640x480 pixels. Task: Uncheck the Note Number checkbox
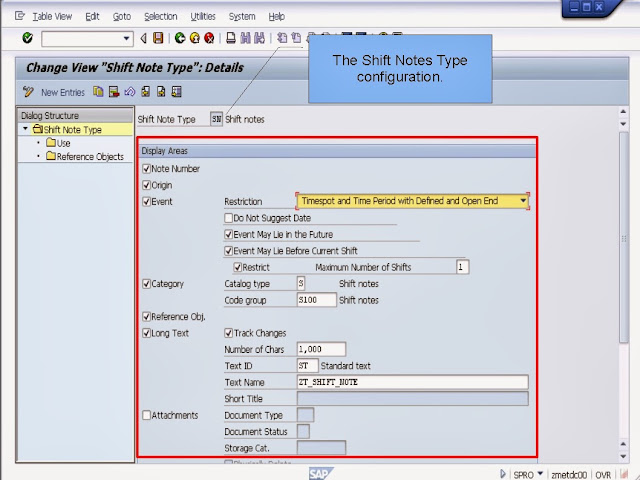pos(147,169)
